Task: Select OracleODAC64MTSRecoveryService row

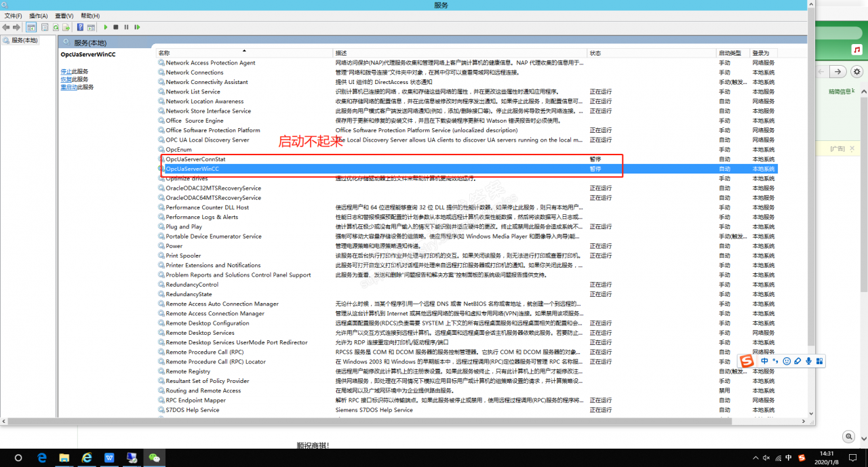Action: tap(467, 198)
